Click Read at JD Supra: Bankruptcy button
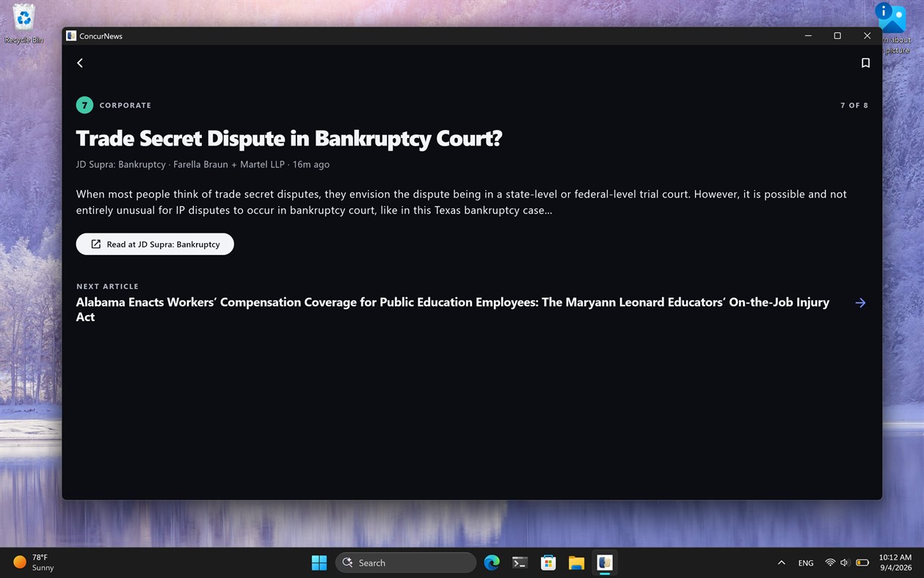 pos(155,244)
